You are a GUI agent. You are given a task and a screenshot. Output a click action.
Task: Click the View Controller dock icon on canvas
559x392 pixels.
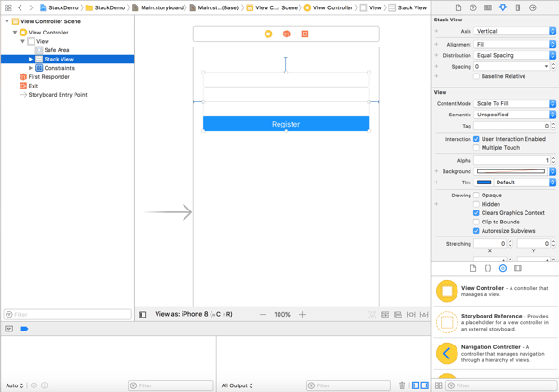(x=268, y=34)
